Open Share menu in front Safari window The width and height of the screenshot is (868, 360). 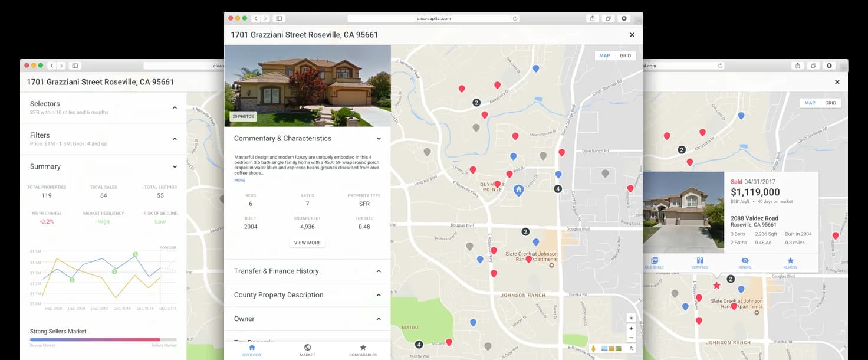tap(593, 18)
